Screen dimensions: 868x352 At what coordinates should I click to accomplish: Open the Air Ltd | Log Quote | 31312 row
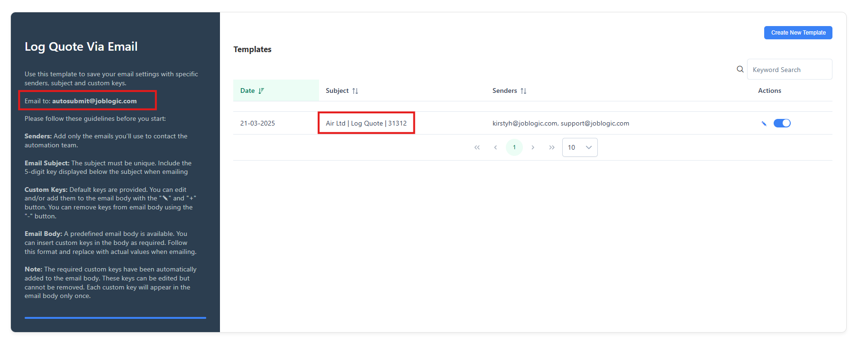[x=532, y=123]
